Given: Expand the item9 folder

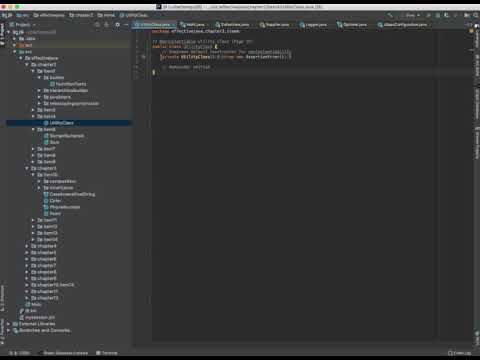Looking at the screenshot, I should tap(33, 162).
